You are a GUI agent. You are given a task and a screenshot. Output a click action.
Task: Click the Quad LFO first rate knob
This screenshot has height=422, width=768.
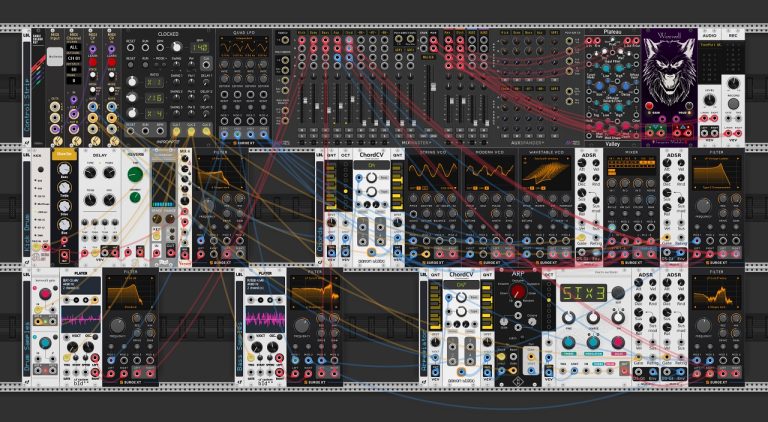tap(225, 65)
